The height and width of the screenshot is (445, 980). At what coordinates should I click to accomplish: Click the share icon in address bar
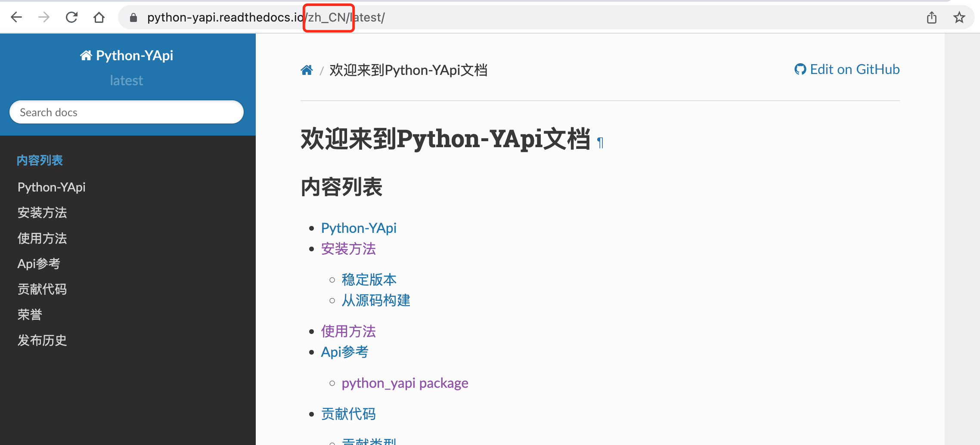931,17
